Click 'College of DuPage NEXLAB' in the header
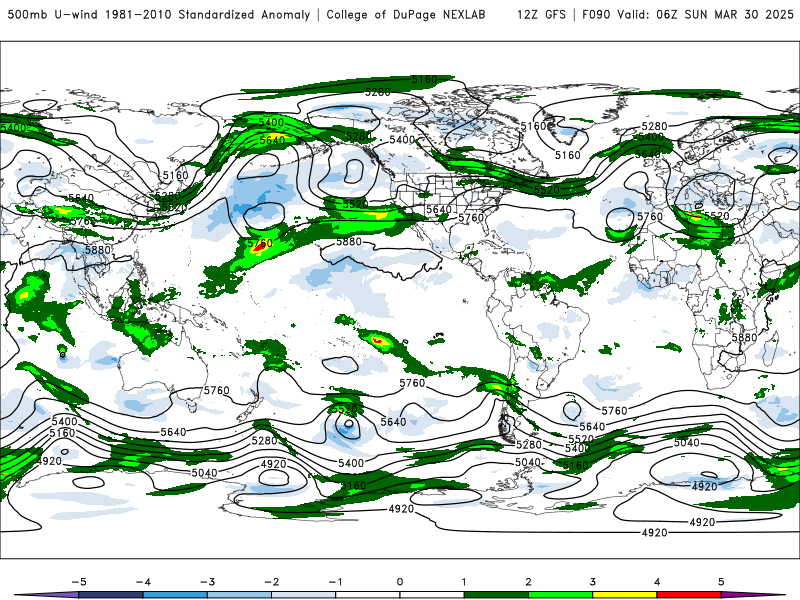This screenshot has height=600, width=800. click(406, 14)
